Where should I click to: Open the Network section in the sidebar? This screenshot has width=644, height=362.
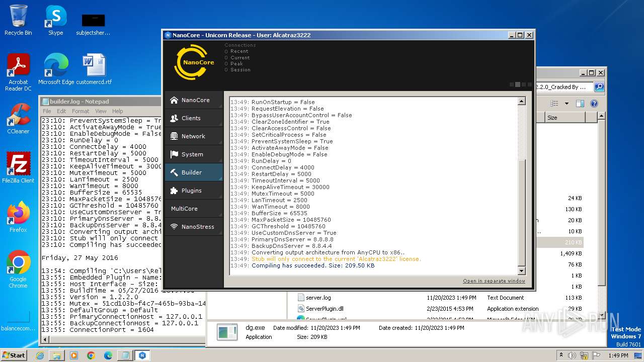click(194, 136)
